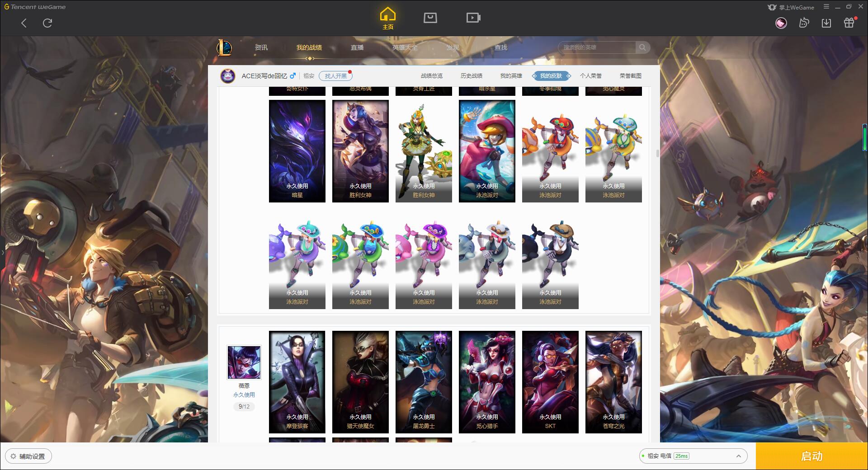Screen dimensions: 868x470
Task: Open the 英雄大全 tab
Action: click(405, 47)
